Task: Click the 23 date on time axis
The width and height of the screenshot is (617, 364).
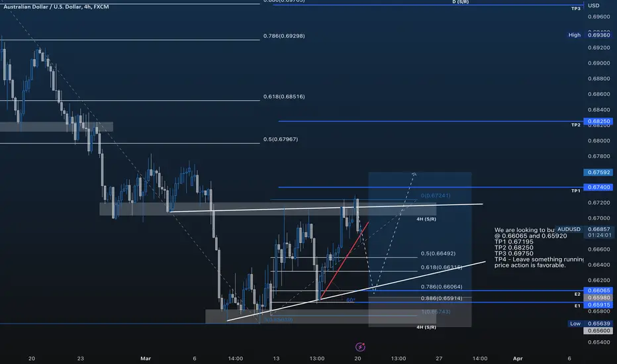Action: coord(81,359)
